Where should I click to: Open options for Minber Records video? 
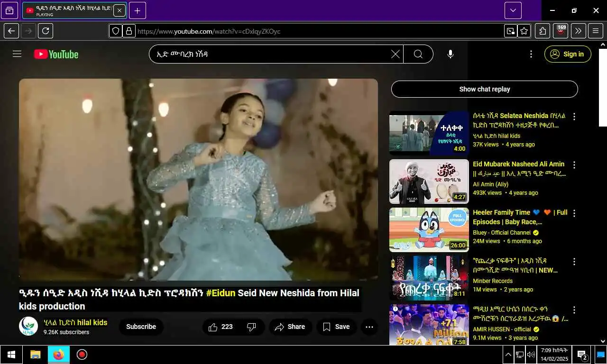pos(574,262)
